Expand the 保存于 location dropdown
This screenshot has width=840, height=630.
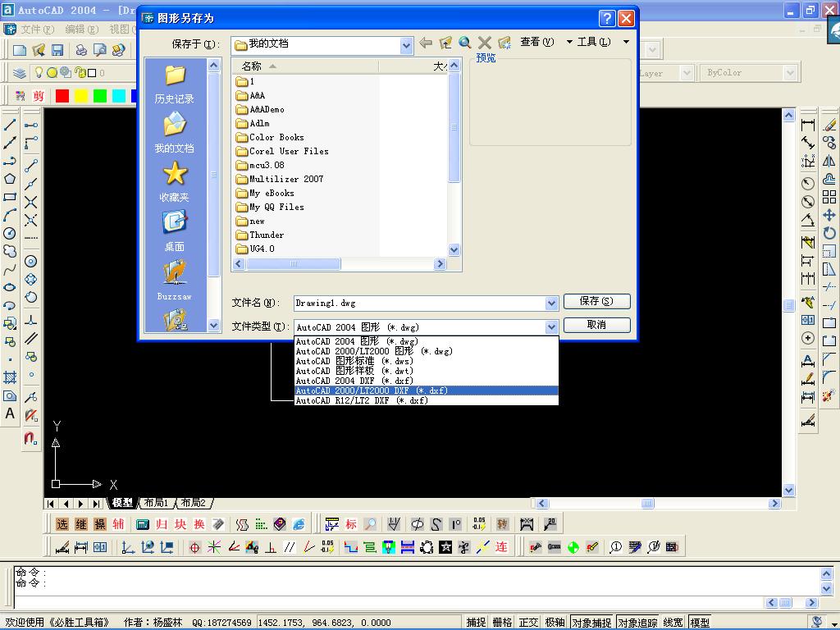tap(406, 46)
